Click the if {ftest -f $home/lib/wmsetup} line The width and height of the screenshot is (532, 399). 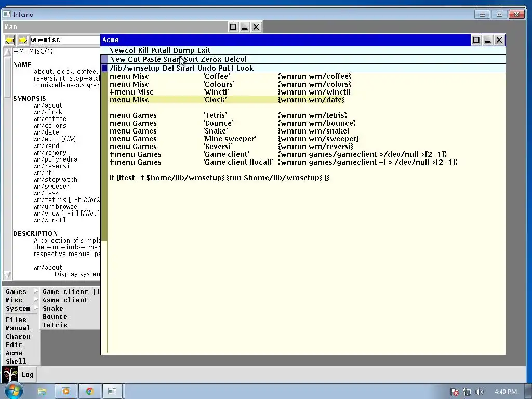pyautogui.click(x=219, y=178)
